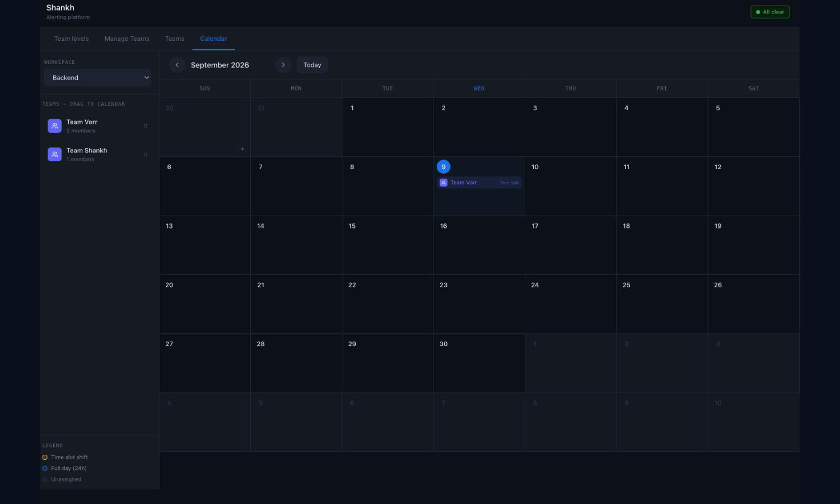The image size is (840, 504).
Task: Click the Team Vorr avatar icon in sidebar
Action: click(x=54, y=126)
